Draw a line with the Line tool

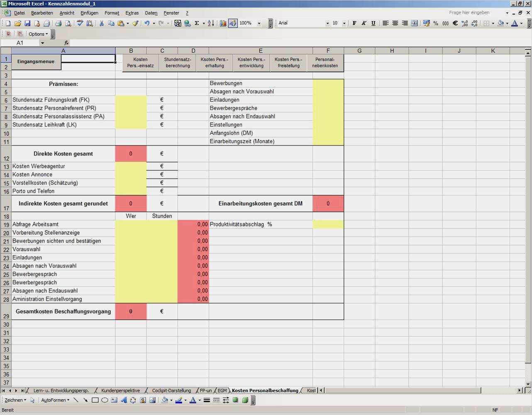pos(76,400)
